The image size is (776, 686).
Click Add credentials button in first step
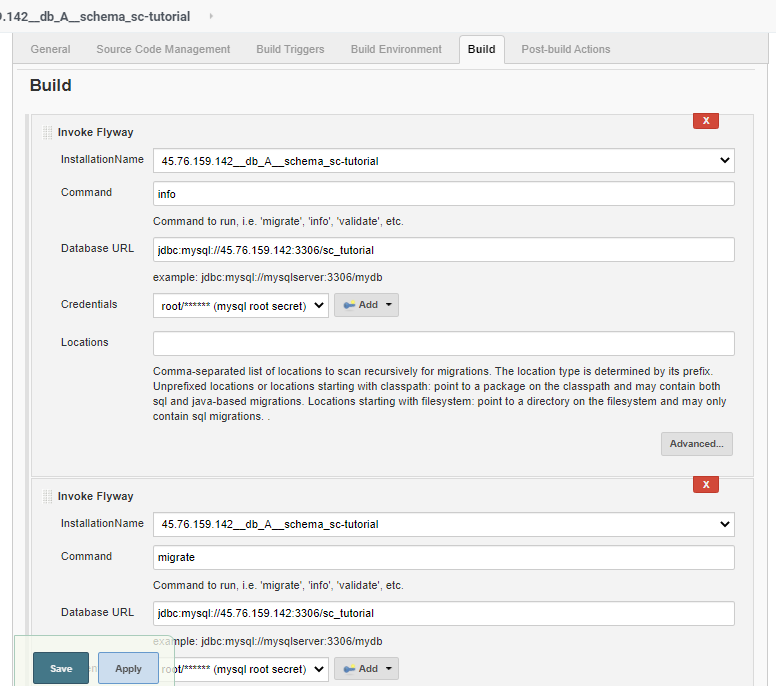[x=366, y=305]
